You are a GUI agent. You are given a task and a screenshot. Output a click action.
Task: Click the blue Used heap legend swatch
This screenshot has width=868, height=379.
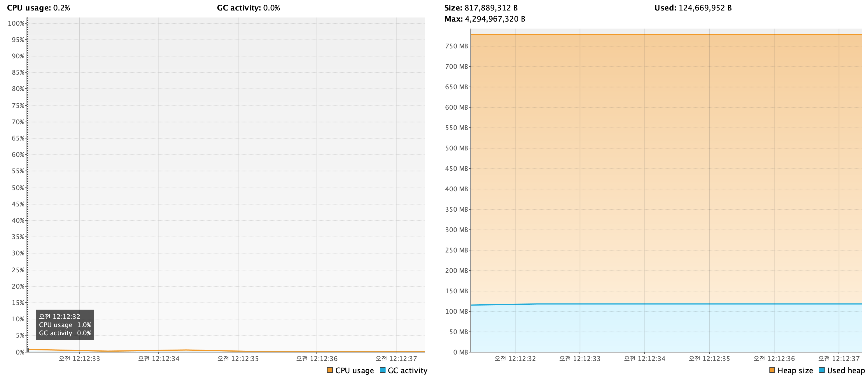(x=822, y=370)
